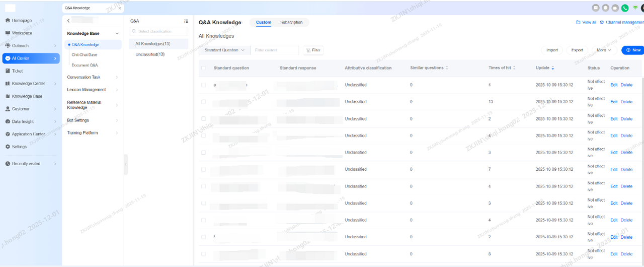Click the Select classification search field
This screenshot has height=267, width=644.
pos(158,31)
